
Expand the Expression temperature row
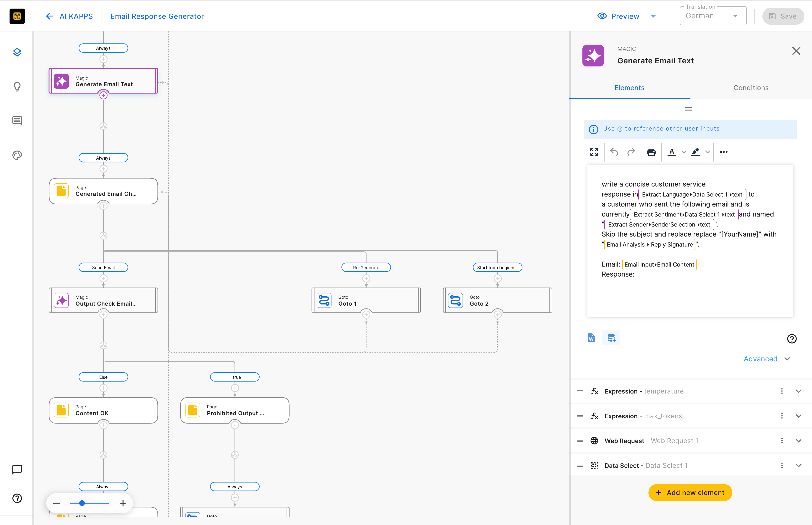click(x=798, y=391)
